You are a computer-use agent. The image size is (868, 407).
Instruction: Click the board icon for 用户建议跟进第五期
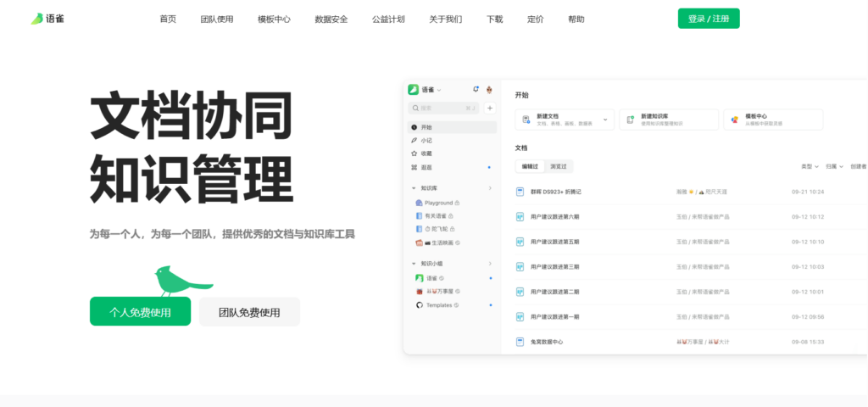pos(520,242)
